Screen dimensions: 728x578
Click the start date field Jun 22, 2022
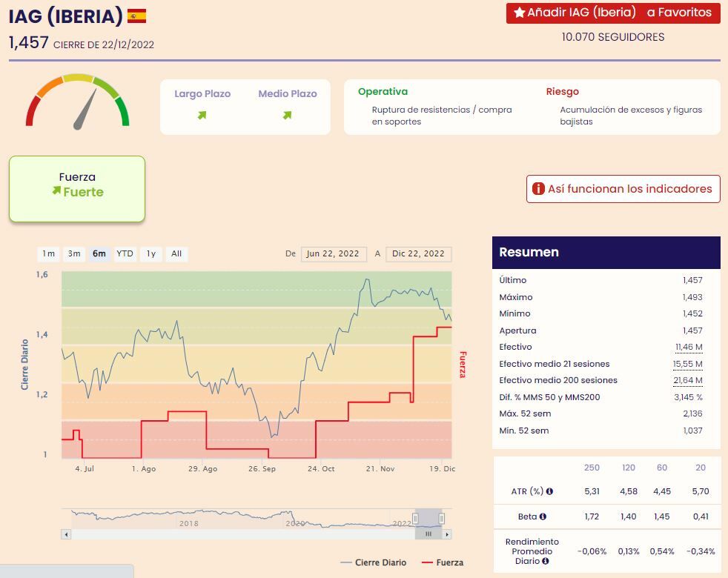334,254
